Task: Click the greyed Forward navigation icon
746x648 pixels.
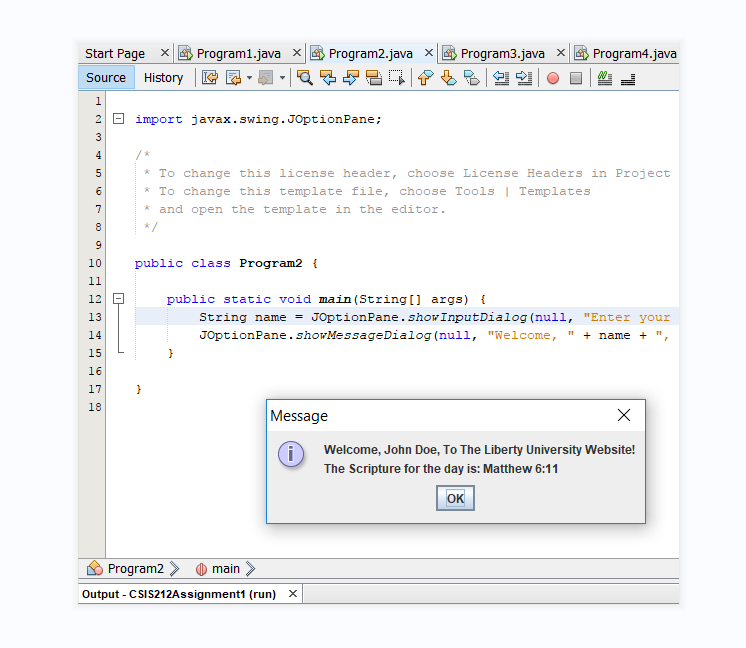Action: pos(266,78)
